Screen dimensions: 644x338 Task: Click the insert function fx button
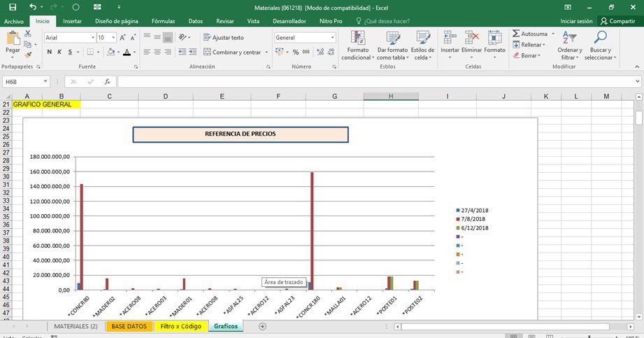point(107,82)
